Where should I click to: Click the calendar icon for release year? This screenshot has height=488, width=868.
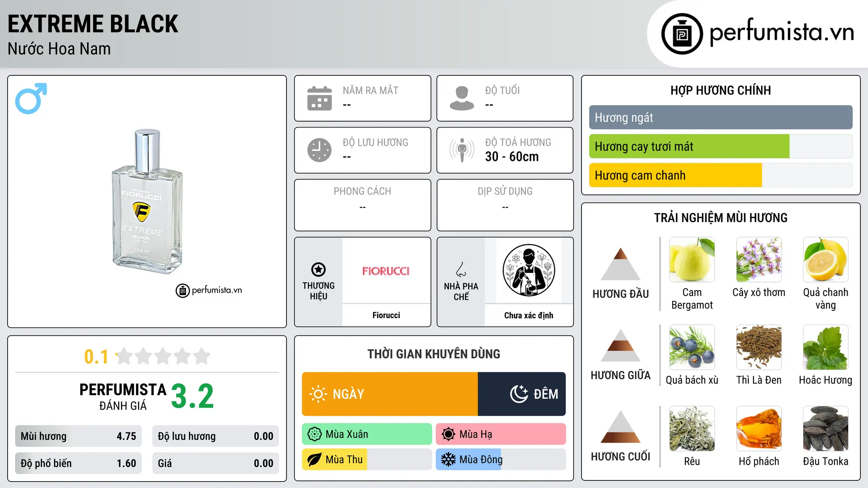[320, 98]
